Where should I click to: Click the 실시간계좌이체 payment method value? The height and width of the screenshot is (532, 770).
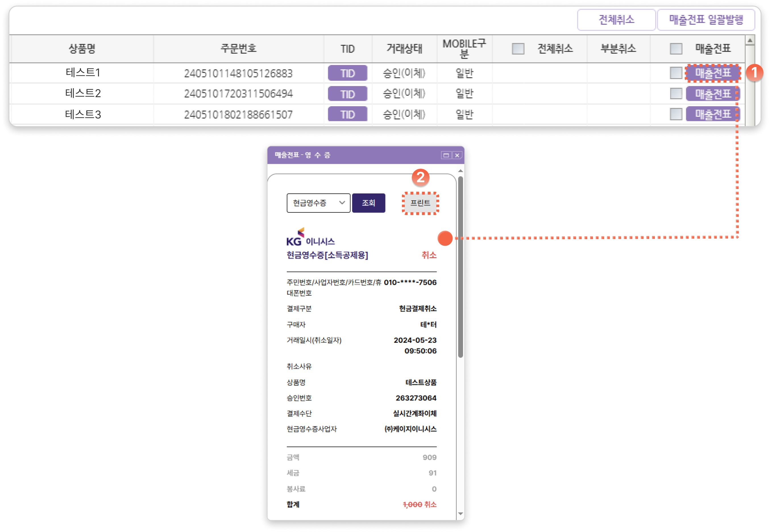point(414,414)
